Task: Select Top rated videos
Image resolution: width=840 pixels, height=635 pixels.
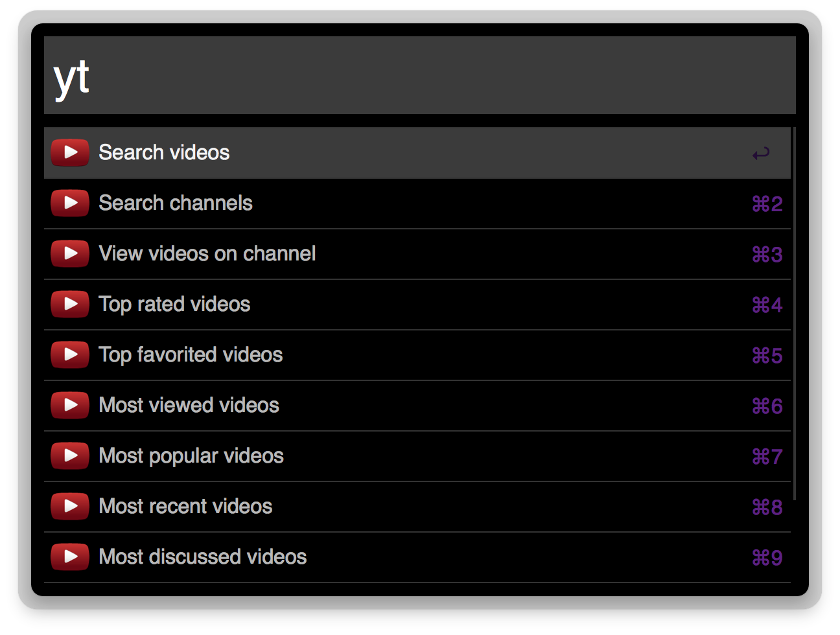Action: click(x=417, y=305)
